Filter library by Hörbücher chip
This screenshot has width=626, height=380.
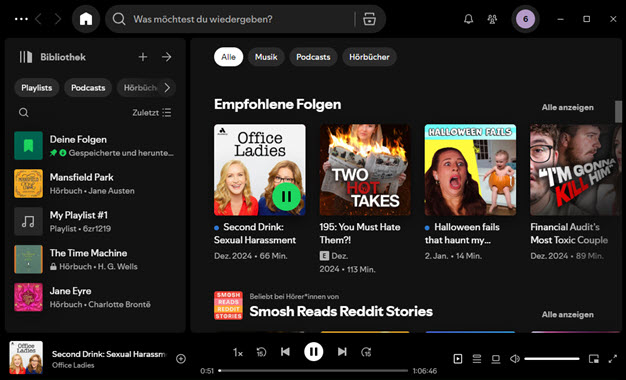139,88
